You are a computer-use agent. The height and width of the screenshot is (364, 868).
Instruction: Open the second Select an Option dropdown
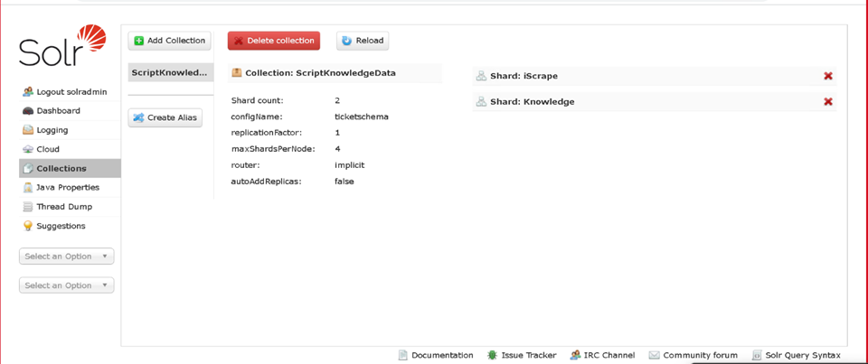tap(66, 285)
